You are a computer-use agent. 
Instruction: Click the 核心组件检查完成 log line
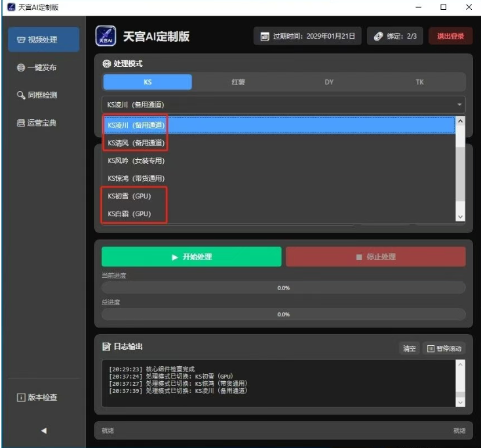pyautogui.click(x=152, y=369)
